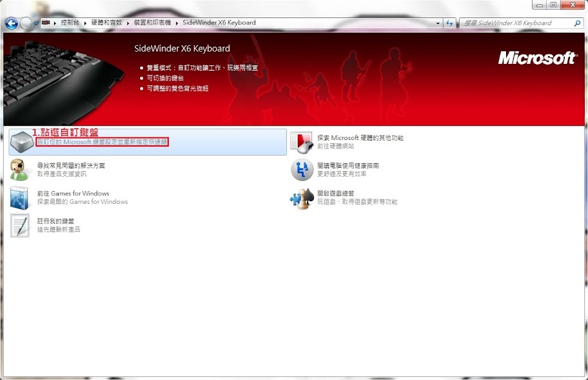Open the 開啟遊戲總管 link
This screenshot has width=588, height=380.
click(x=336, y=193)
